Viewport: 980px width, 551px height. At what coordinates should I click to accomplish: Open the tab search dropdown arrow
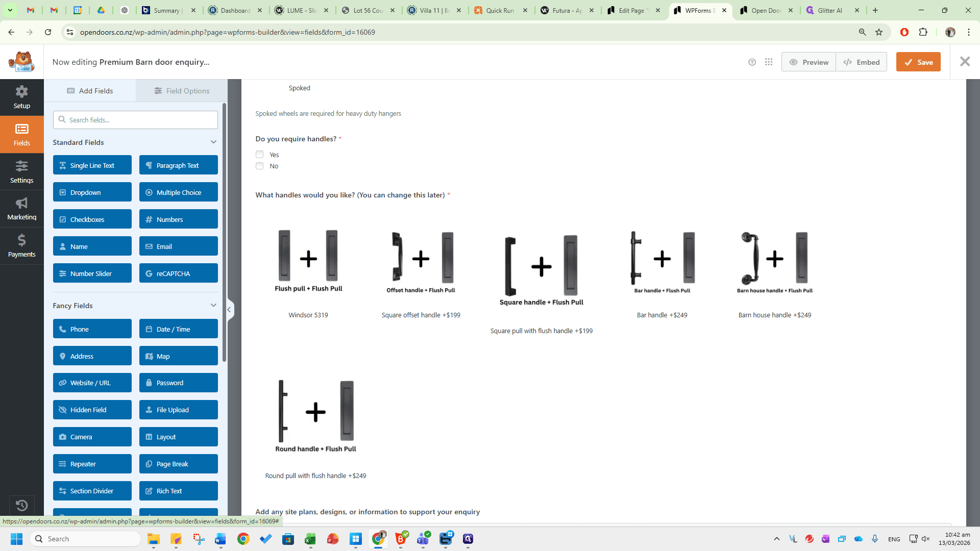click(x=10, y=10)
